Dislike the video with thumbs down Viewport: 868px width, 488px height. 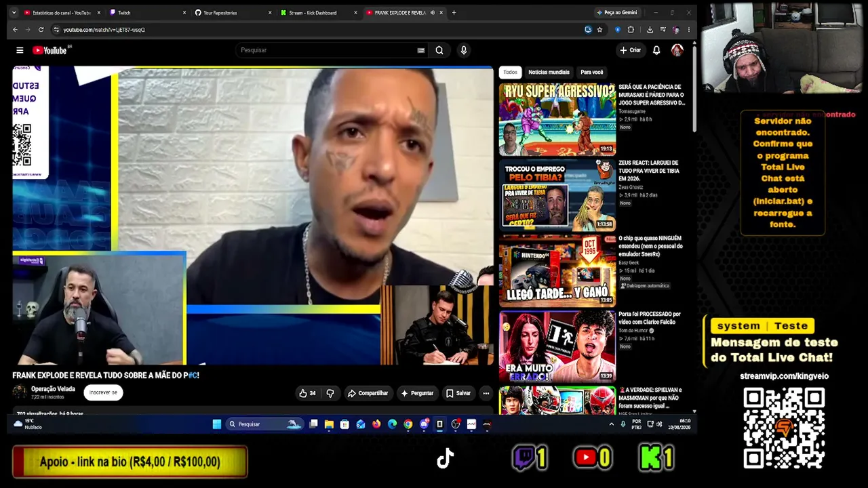[330, 393]
